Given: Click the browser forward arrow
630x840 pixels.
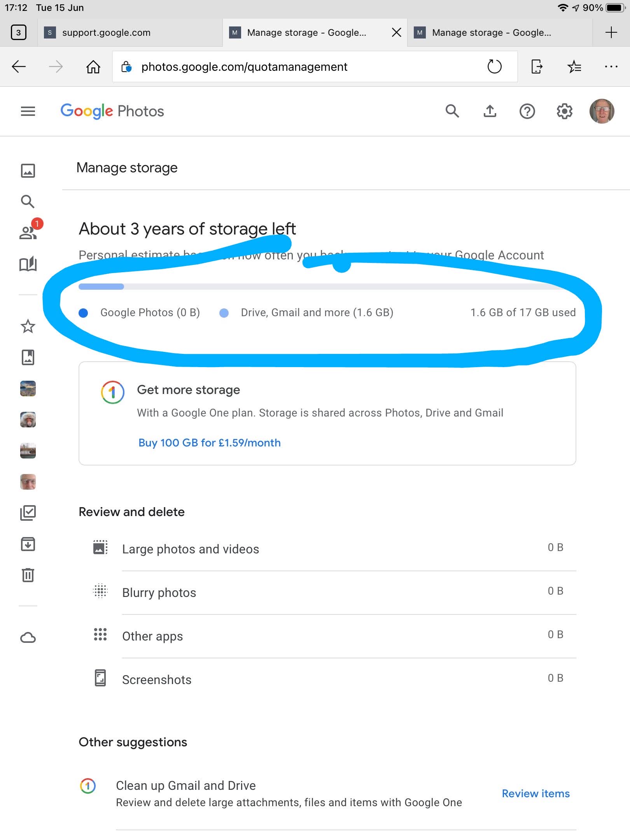Looking at the screenshot, I should tap(56, 67).
